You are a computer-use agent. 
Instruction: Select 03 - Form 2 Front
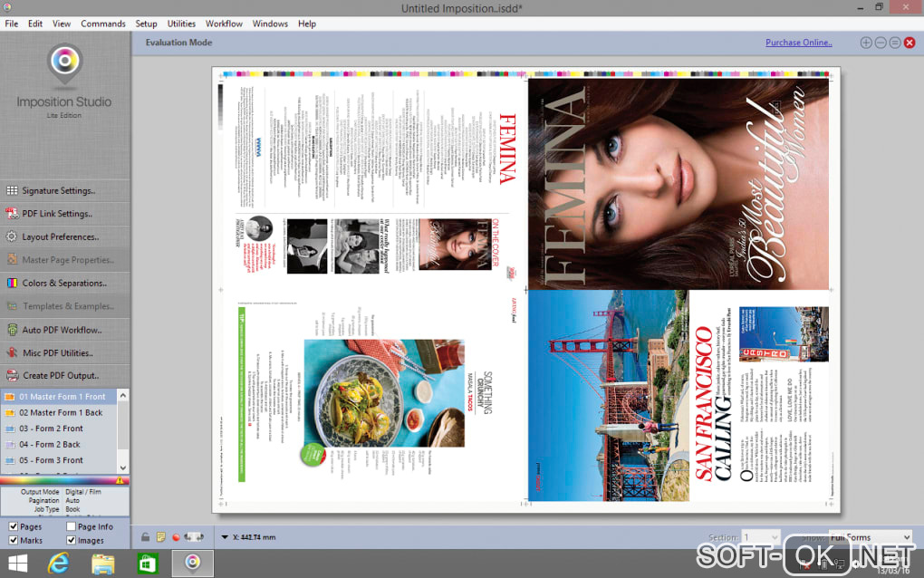coord(59,429)
